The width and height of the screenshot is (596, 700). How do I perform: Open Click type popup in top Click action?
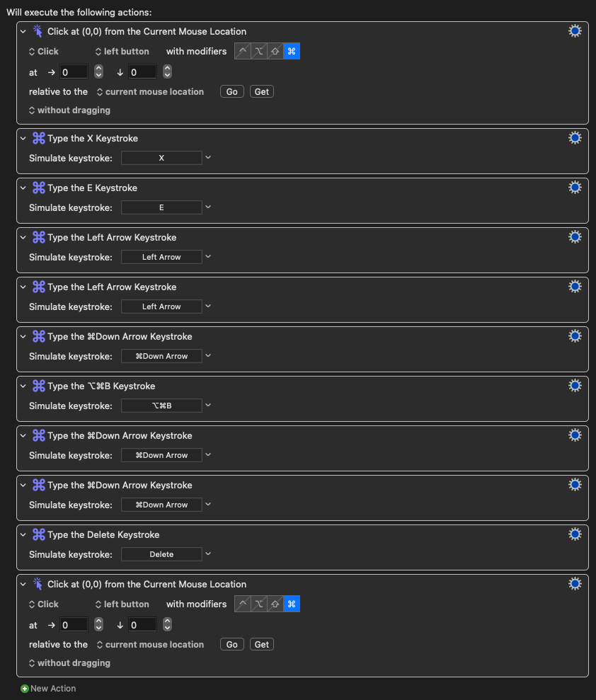click(44, 52)
